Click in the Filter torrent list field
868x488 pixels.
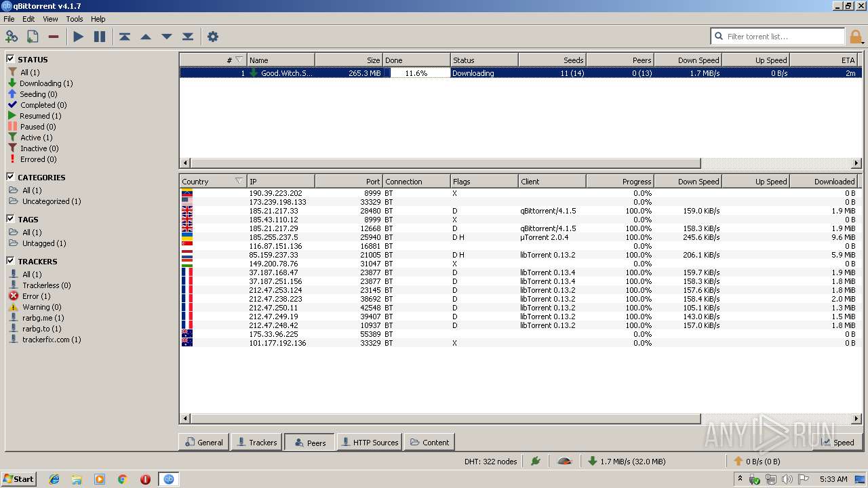(x=785, y=37)
